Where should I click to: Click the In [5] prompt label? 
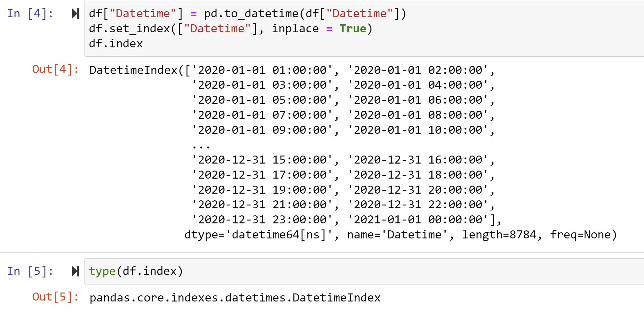30,271
